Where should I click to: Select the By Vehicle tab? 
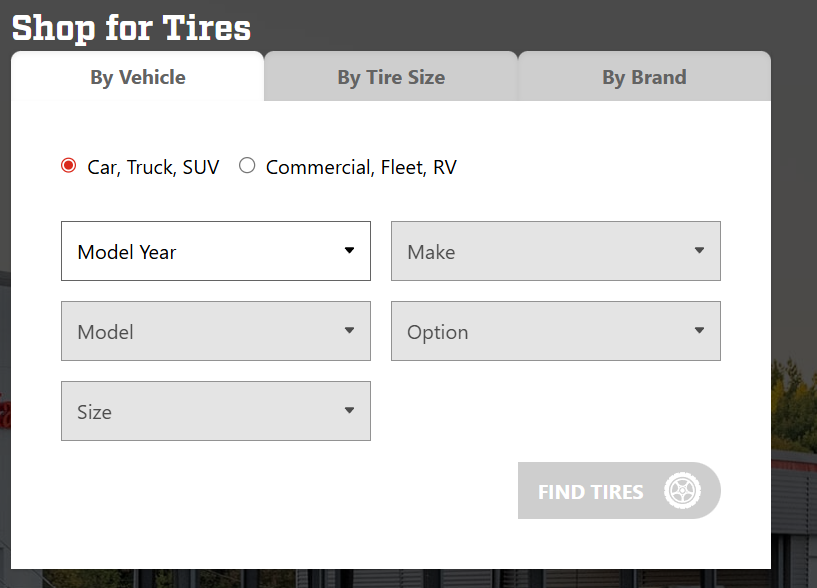[x=138, y=77]
